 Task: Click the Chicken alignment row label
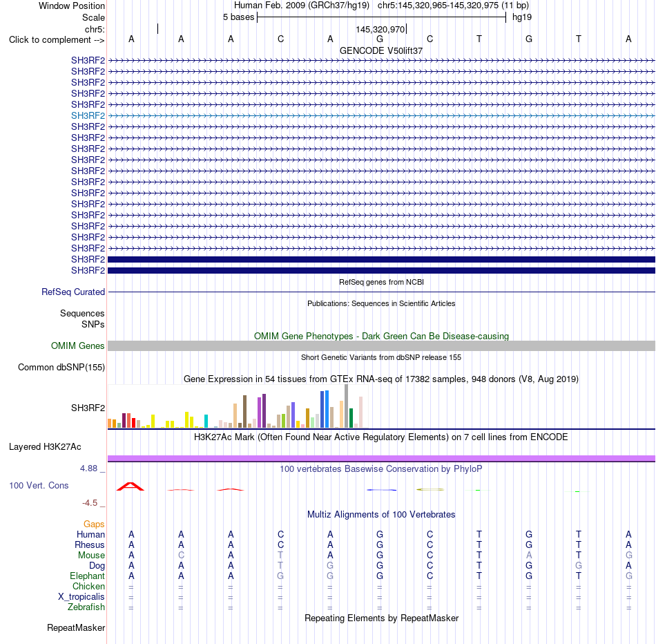click(x=88, y=586)
